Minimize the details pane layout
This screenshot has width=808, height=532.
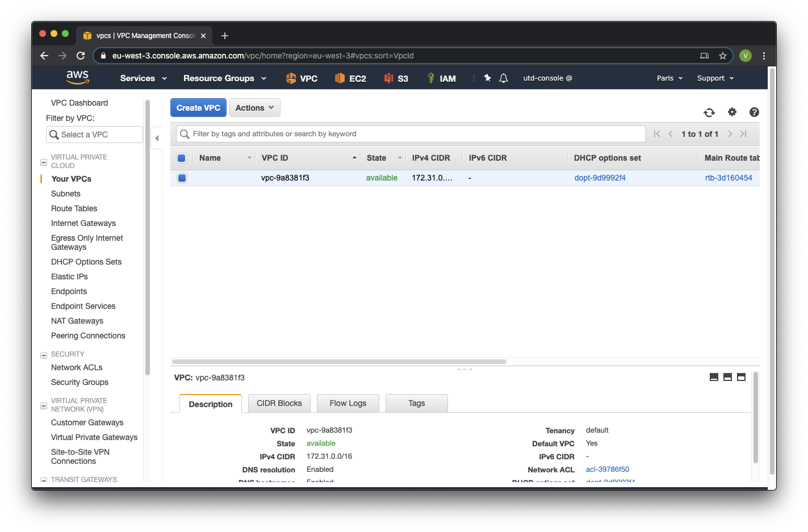tap(714, 377)
